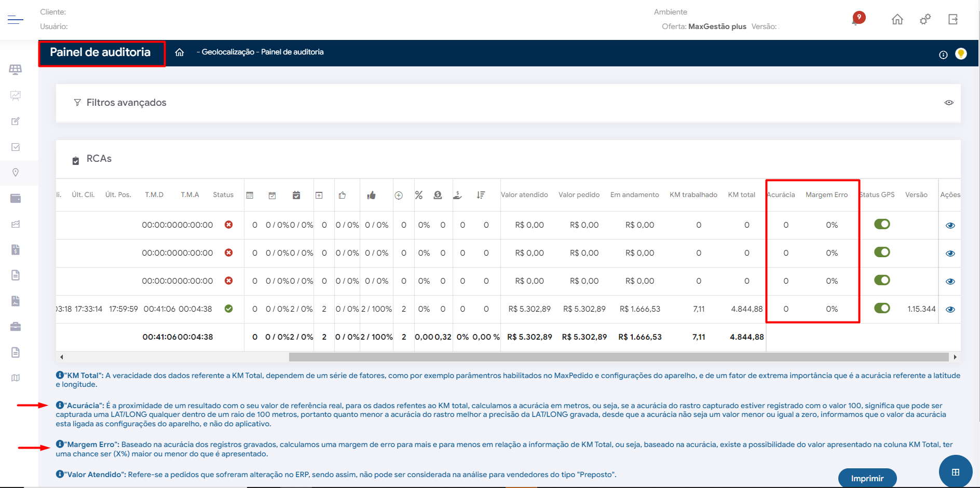Go to home via top-right house icon
Image resolution: width=980 pixels, height=488 pixels.
click(897, 20)
